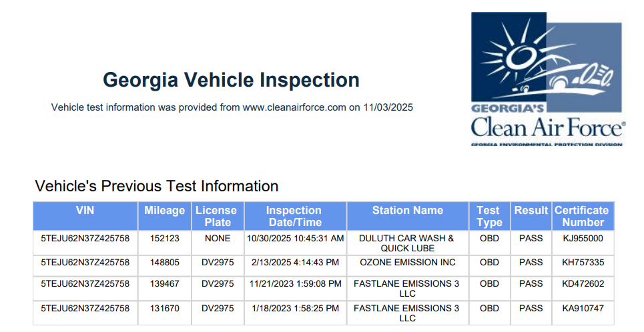Select mileage value 131670
This screenshot has height=332, width=644.
coord(165,309)
